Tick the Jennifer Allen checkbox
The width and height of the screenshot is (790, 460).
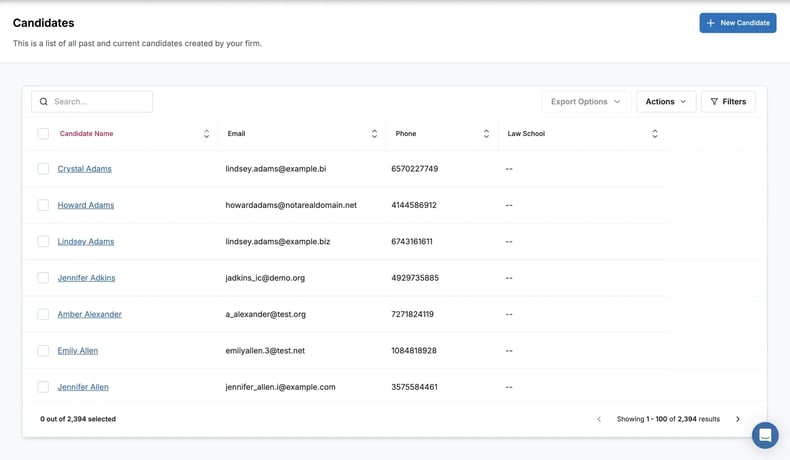click(x=43, y=387)
